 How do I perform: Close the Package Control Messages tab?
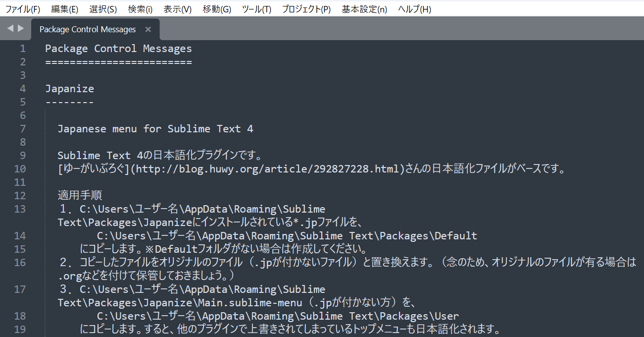tap(148, 29)
